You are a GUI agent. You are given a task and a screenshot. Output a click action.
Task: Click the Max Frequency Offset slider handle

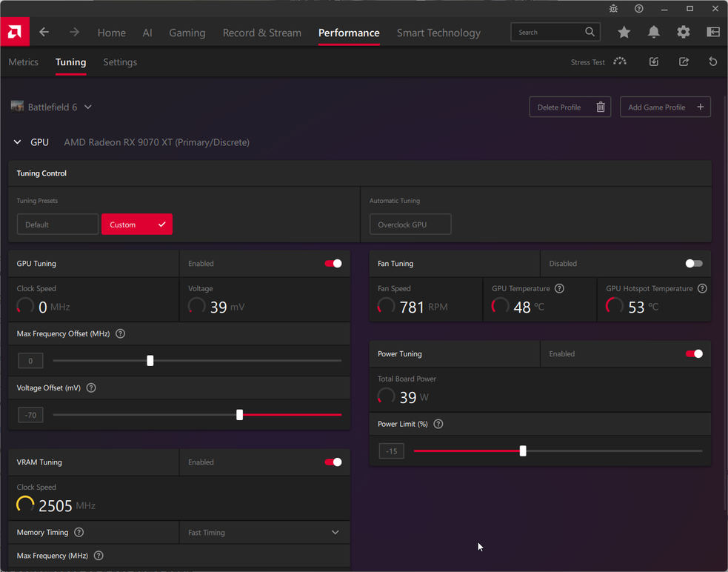point(150,361)
